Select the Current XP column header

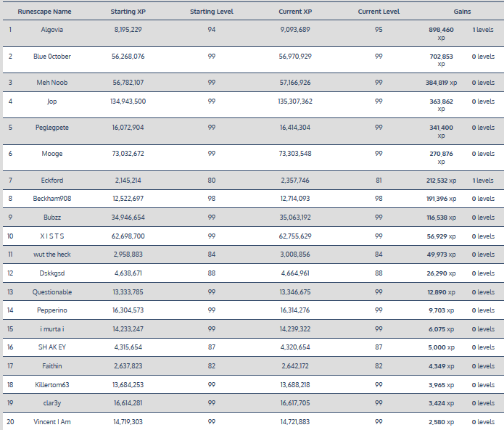click(x=295, y=12)
